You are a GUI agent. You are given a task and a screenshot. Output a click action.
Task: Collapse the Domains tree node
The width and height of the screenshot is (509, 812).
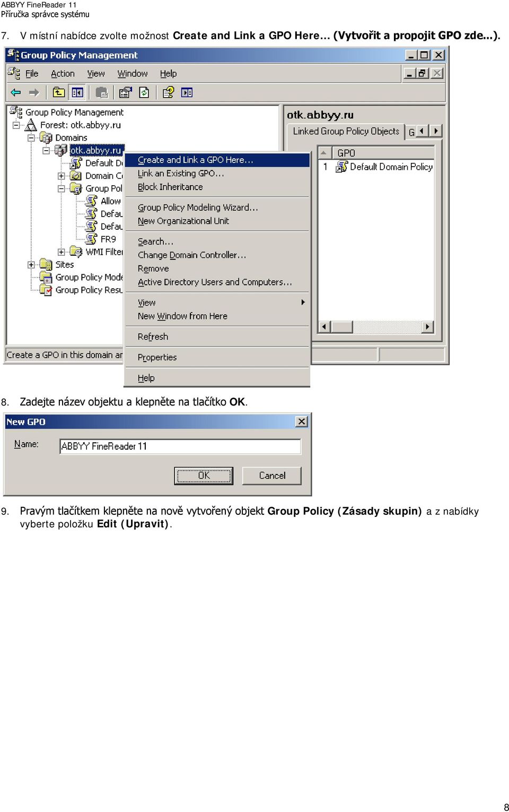tap(31, 138)
